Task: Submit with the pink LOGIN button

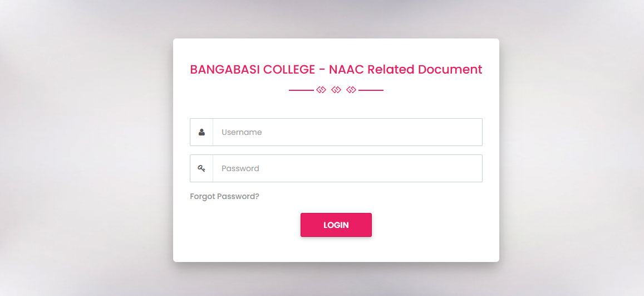Action: 336,225
